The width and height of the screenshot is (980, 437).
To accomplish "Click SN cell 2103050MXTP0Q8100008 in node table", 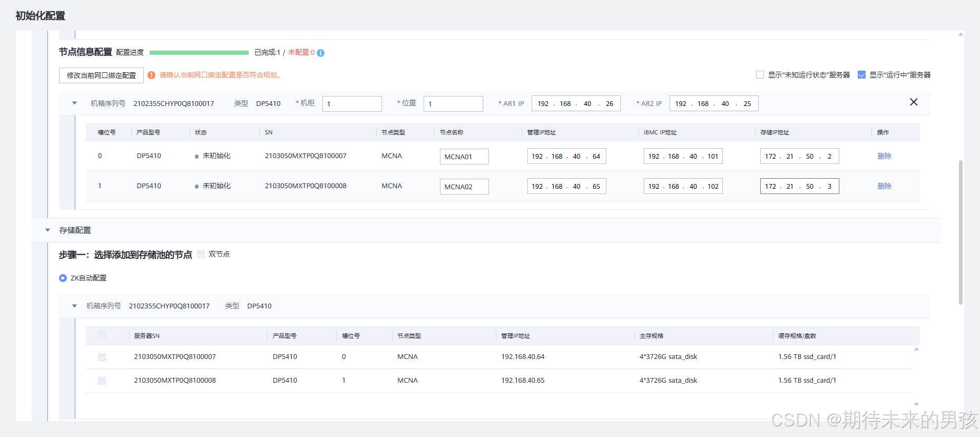I will click(306, 186).
